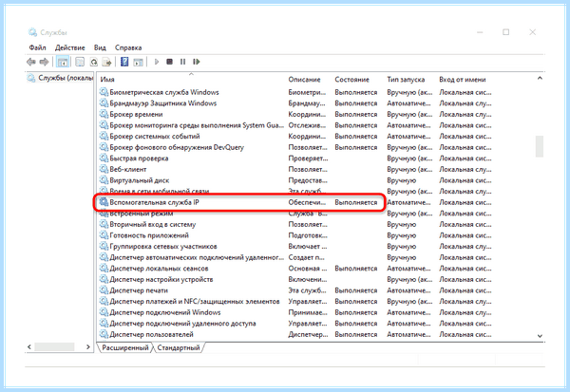Click Проверяет... description of Быстрая проверка

pyautogui.click(x=308, y=159)
